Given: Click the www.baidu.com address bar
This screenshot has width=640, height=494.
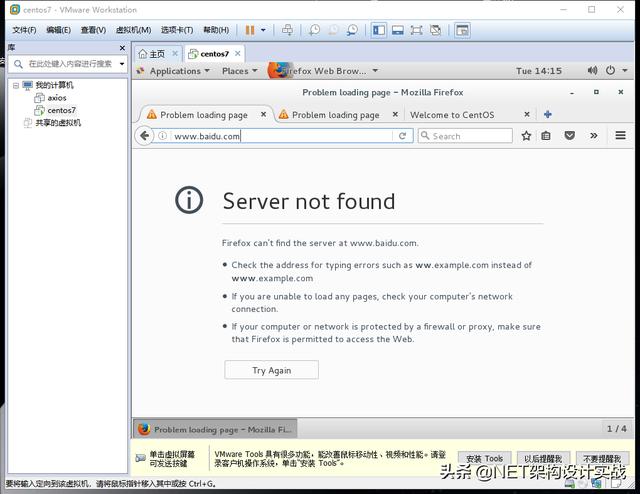Looking at the screenshot, I should point(281,136).
